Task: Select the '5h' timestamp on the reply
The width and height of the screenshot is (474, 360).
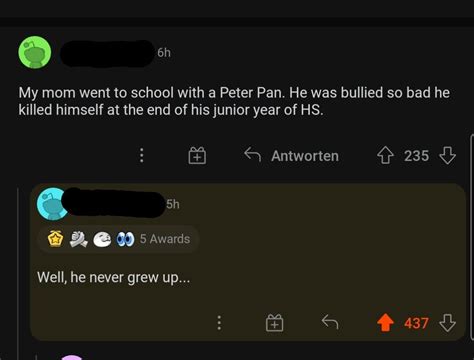Action: tap(173, 204)
